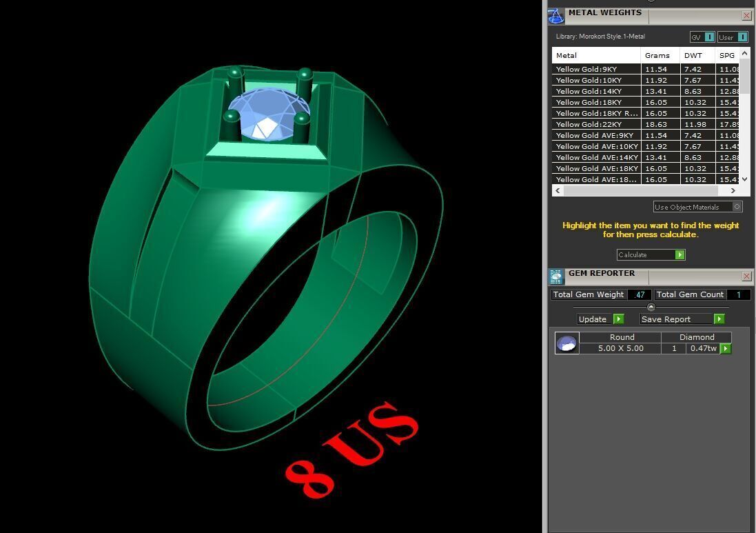Click the 0.47tw weight cell
Screen dimensions: 756x533
[703, 348]
